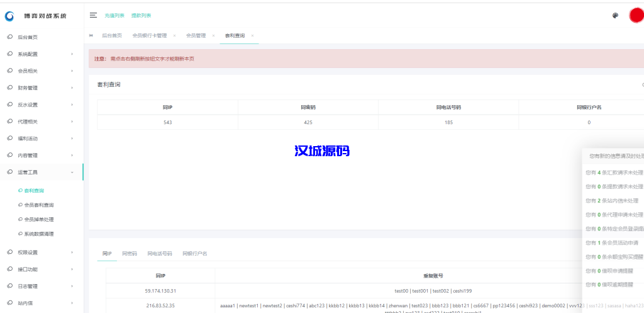Click the 同电话号码 count 185
The width and height of the screenshot is (644, 313).
point(448,122)
